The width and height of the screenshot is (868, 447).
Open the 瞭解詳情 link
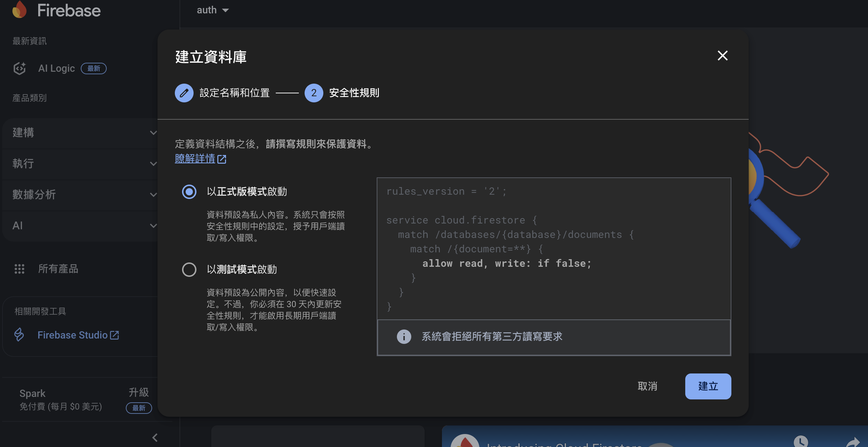(195, 159)
